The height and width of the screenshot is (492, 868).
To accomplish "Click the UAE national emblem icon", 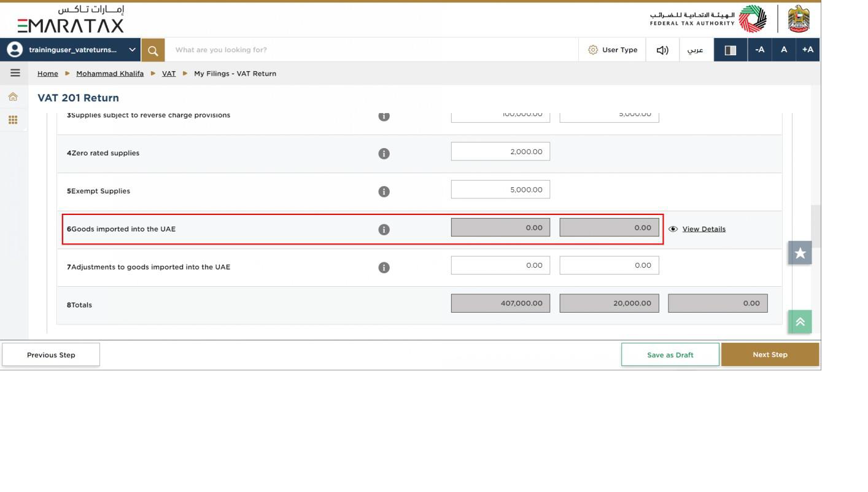I will (x=799, y=19).
